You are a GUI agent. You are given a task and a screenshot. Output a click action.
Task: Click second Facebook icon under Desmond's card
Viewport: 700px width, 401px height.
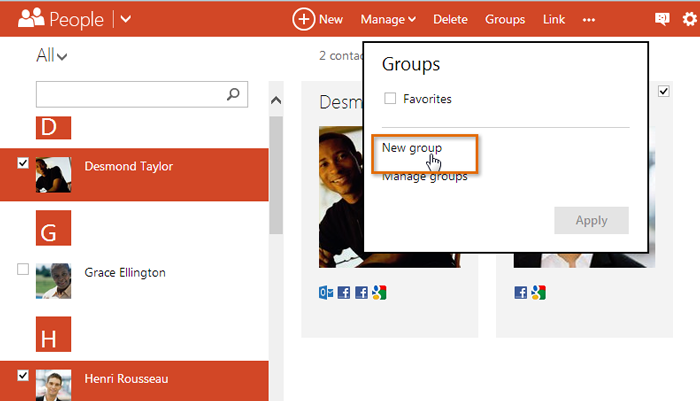pos(361,292)
